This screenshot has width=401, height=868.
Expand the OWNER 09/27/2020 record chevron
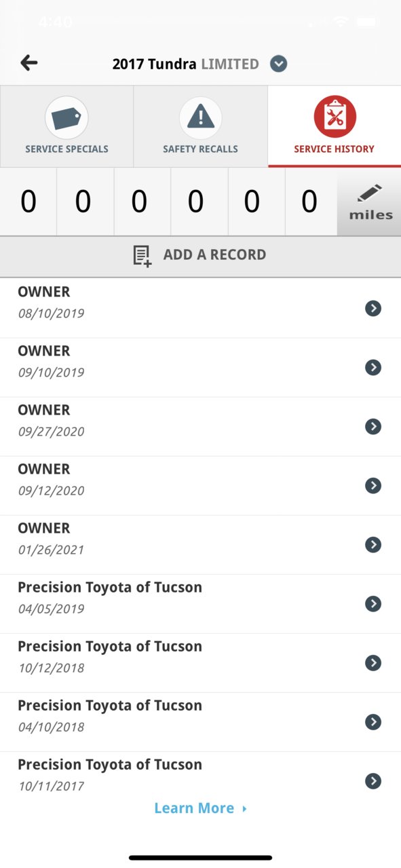(x=373, y=426)
